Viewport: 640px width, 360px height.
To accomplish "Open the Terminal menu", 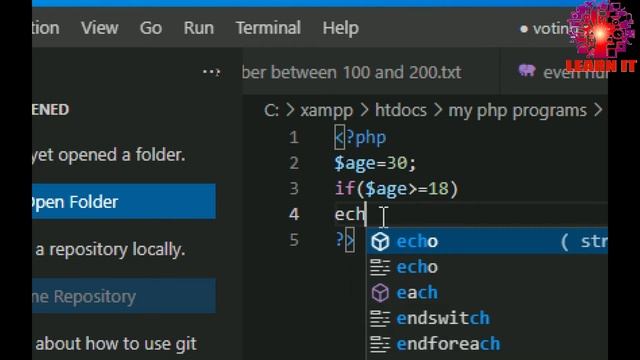I will tap(268, 28).
